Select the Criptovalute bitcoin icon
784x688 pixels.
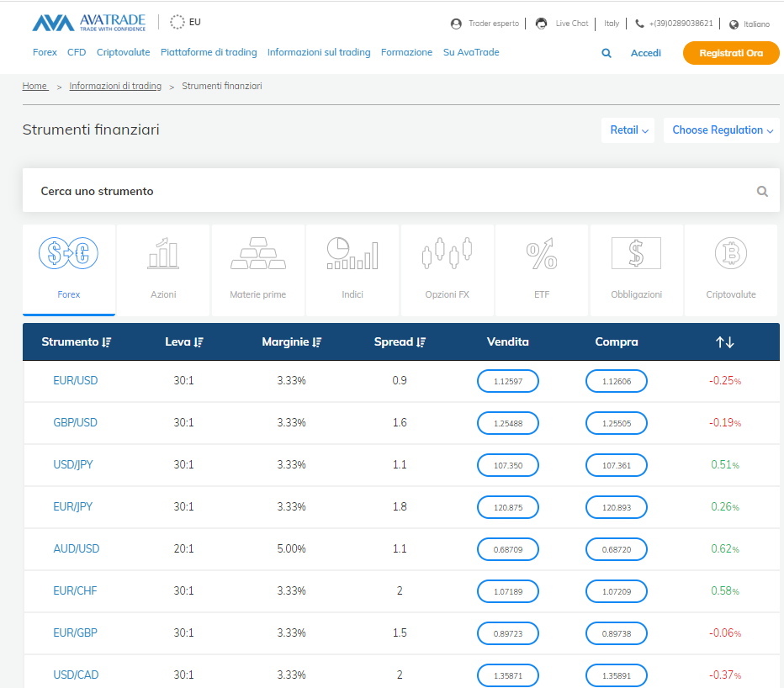(730, 253)
